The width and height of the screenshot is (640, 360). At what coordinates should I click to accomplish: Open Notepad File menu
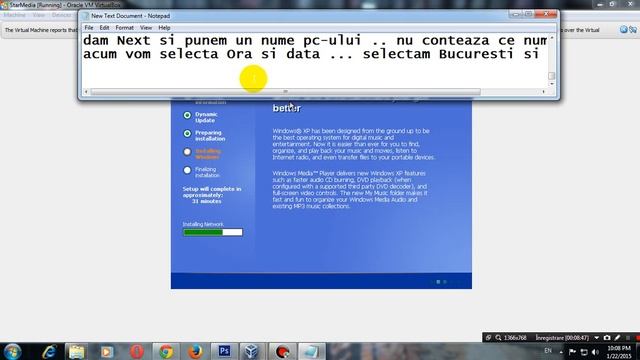coord(89,28)
